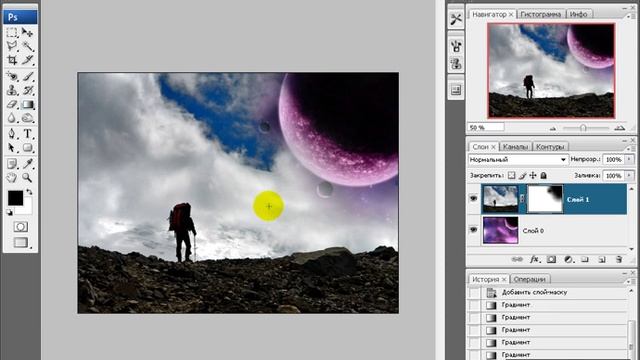Select the Zoom magnifier tool
This screenshot has height=360, width=640.
click(27, 178)
